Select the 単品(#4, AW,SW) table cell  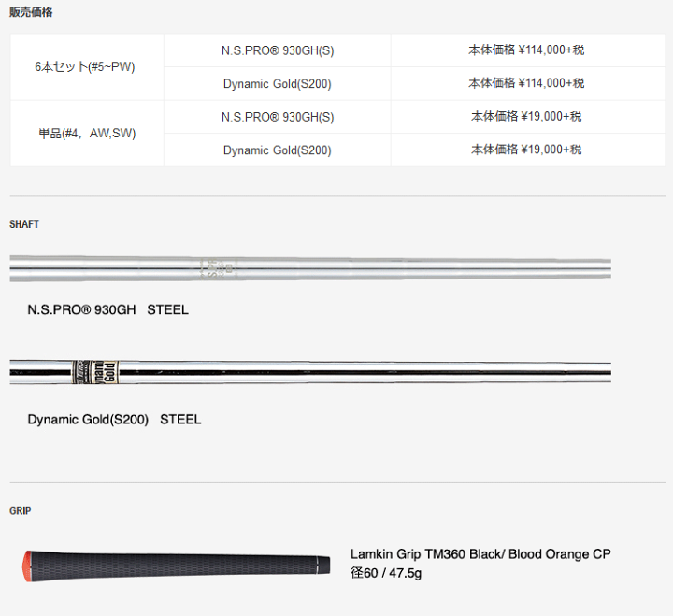pyautogui.click(x=87, y=134)
